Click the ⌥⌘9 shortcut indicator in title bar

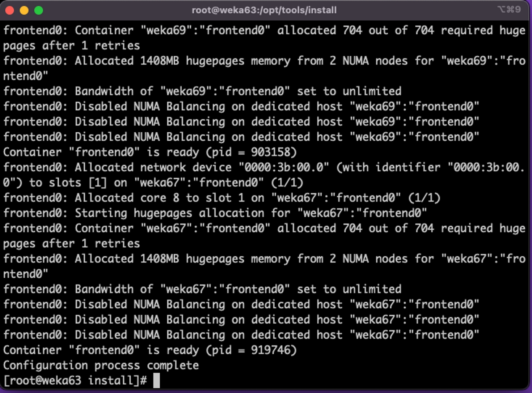(x=509, y=10)
